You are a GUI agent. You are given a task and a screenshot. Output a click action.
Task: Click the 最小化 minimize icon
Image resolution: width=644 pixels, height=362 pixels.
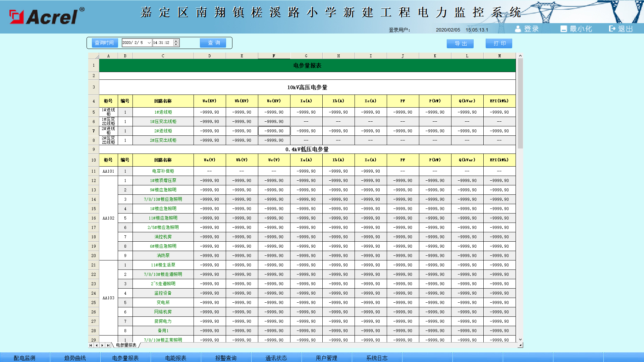(x=563, y=29)
